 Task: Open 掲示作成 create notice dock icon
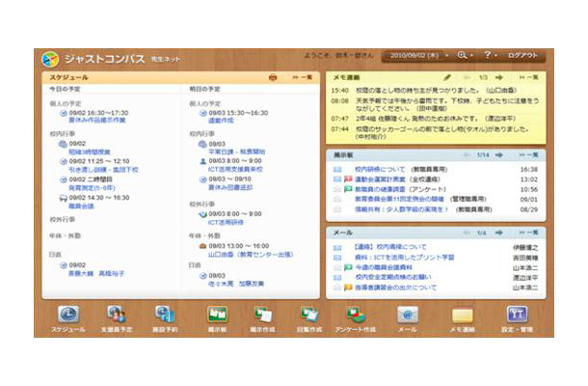point(263,315)
